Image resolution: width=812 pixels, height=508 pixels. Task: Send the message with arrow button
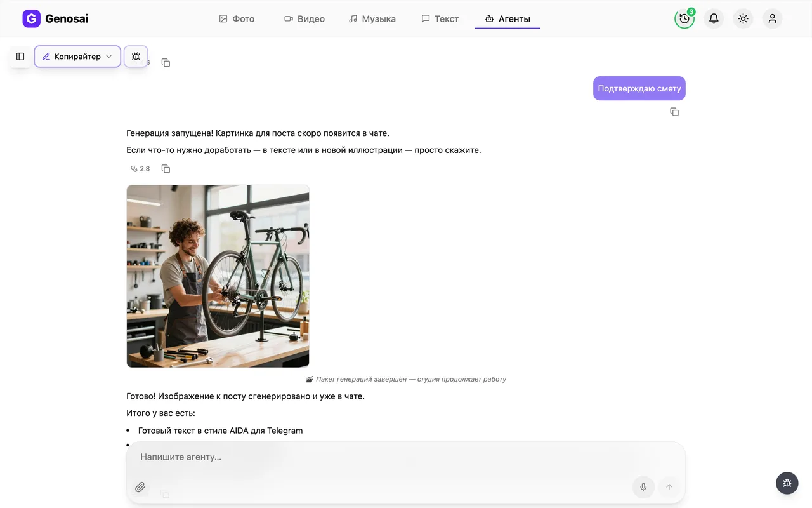click(x=669, y=487)
